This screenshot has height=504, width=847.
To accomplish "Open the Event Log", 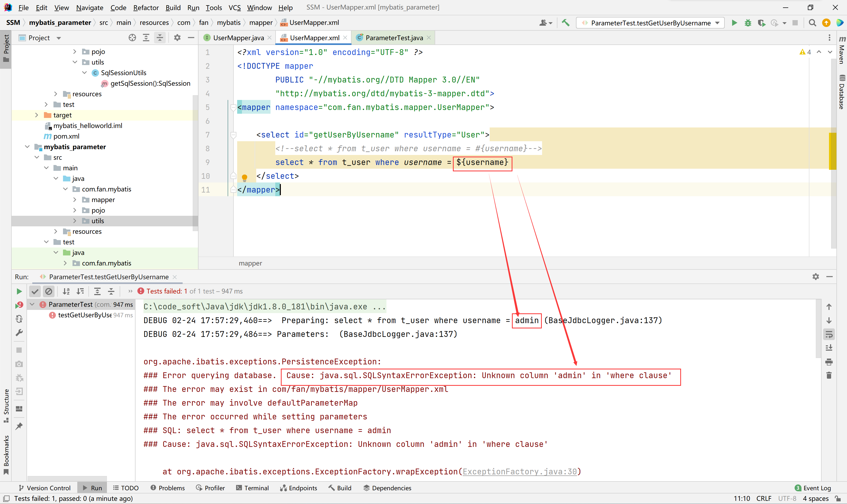I will [812, 488].
